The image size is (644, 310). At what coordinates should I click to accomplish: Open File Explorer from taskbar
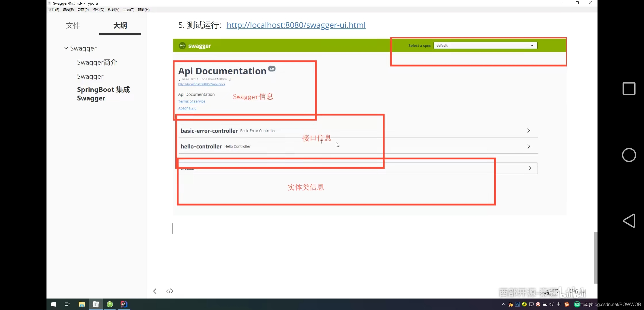82,304
